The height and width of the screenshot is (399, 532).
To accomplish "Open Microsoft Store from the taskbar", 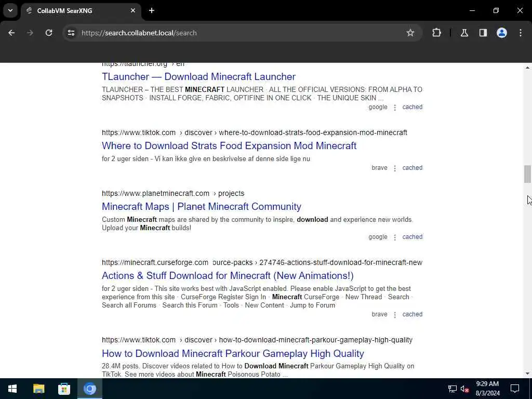I will 64,389.
